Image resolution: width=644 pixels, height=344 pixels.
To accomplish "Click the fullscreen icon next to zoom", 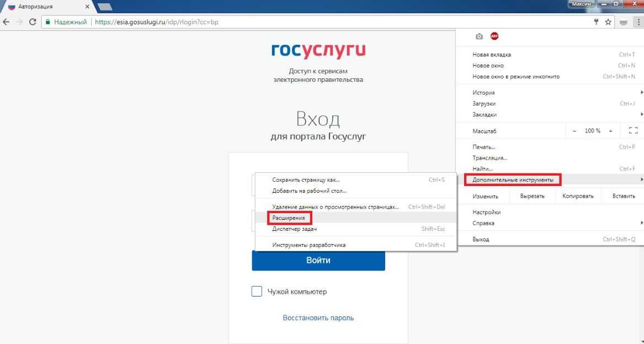I will 632,131.
